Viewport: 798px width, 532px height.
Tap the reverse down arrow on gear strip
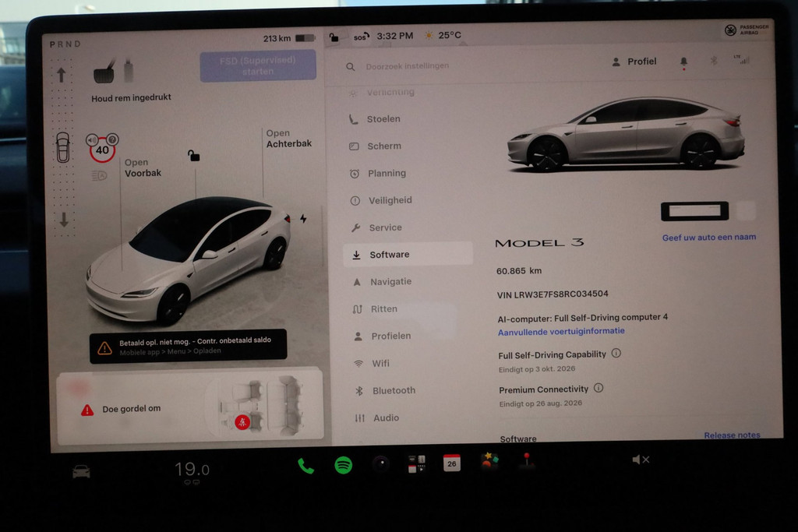click(x=64, y=220)
